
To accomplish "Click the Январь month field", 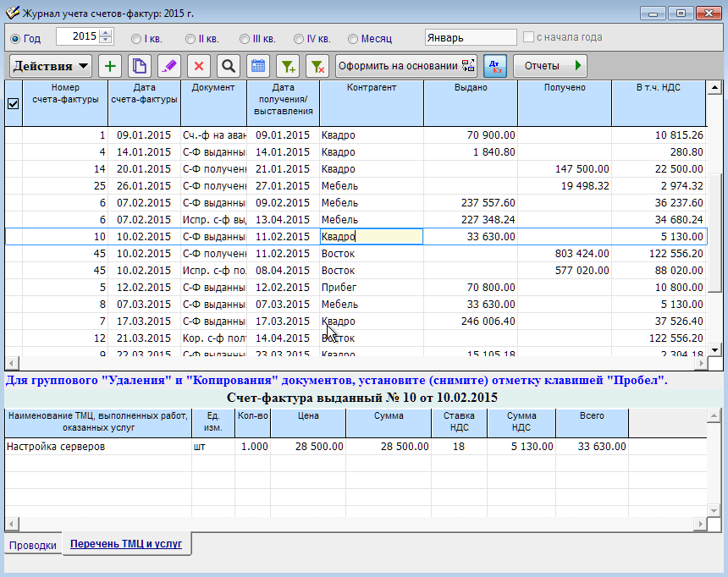I will (471, 37).
